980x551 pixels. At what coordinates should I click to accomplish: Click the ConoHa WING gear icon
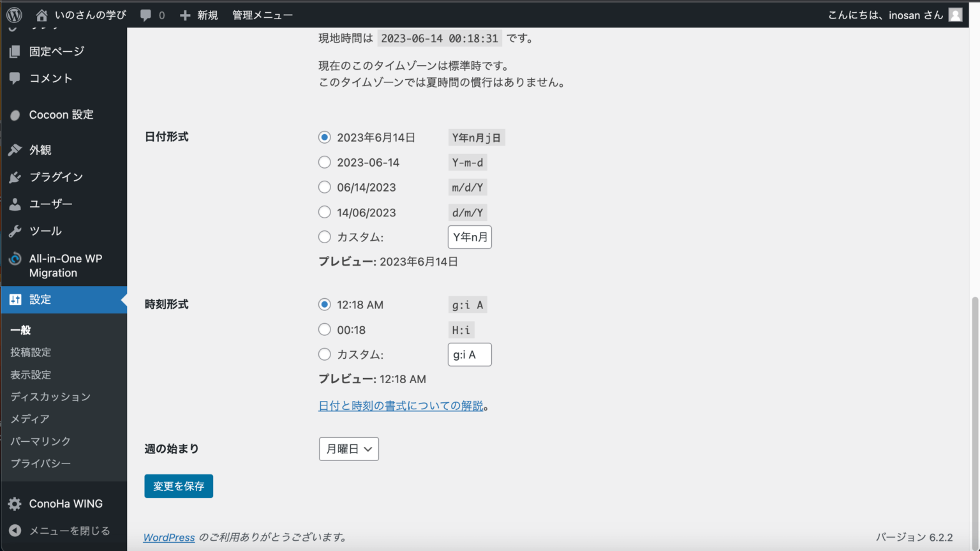point(15,504)
